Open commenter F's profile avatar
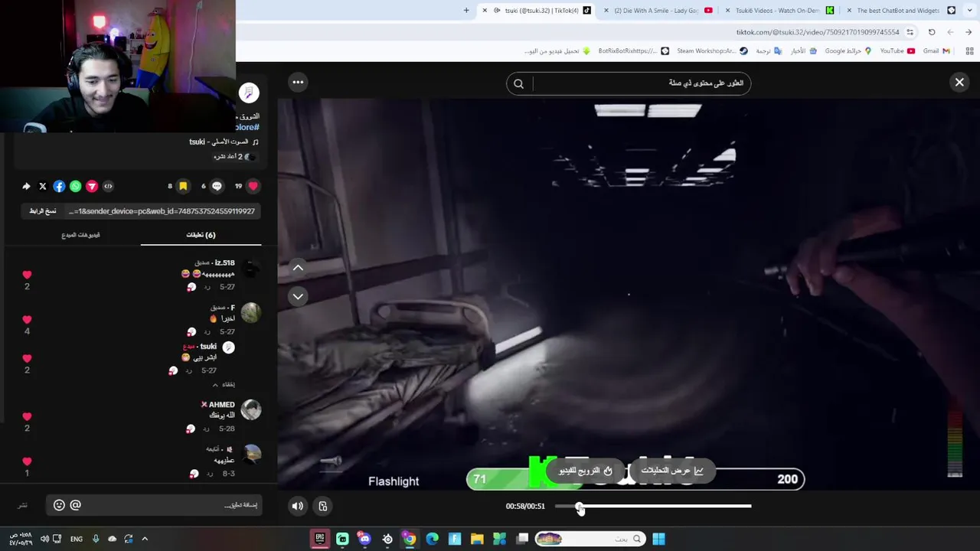 point(251,313)
